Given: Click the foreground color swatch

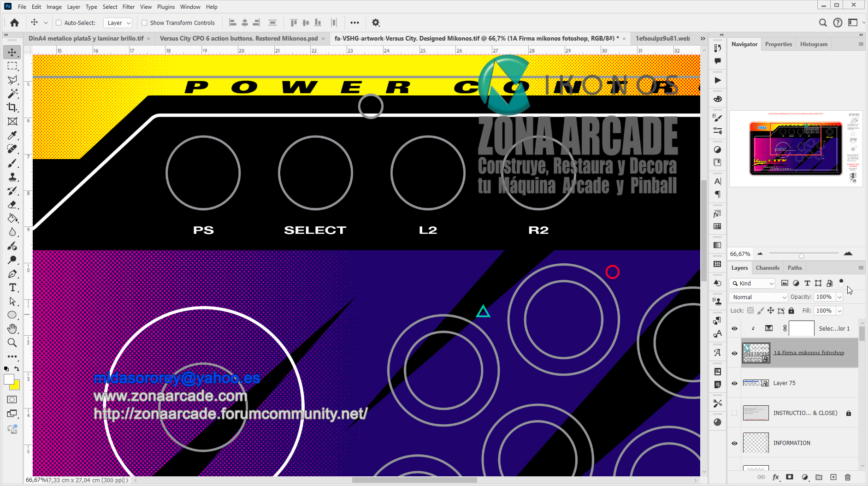Looking at the screenshot, I should click(x=9, y=379).
